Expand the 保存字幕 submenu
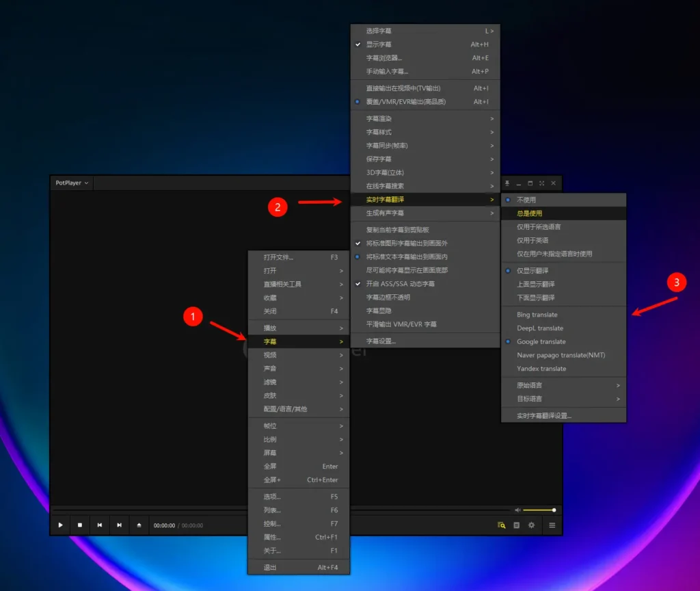700x591 pixels. pos(425,159)
